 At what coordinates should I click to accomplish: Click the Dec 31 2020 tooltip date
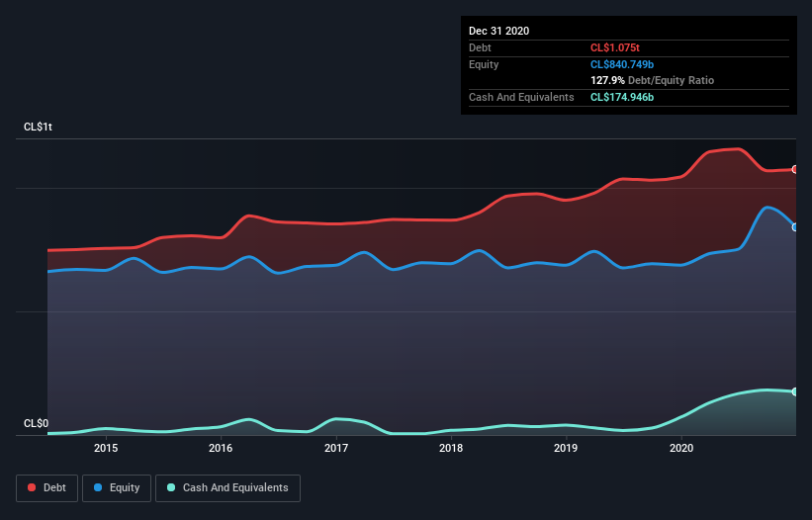click(498, 31)
